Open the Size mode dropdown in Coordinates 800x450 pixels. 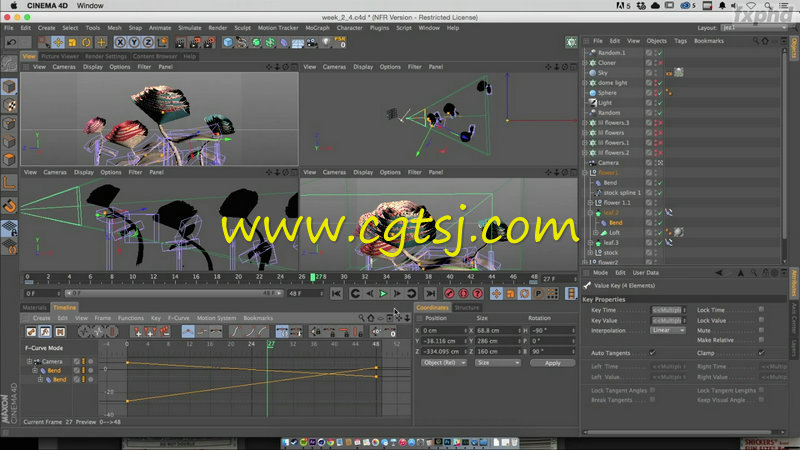point(497,363)
